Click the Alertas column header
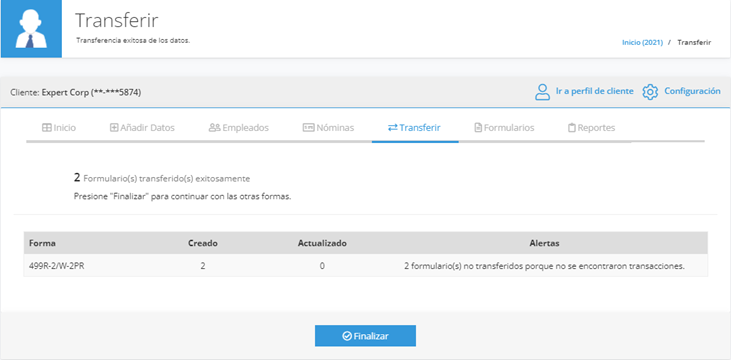 point(545,243)
